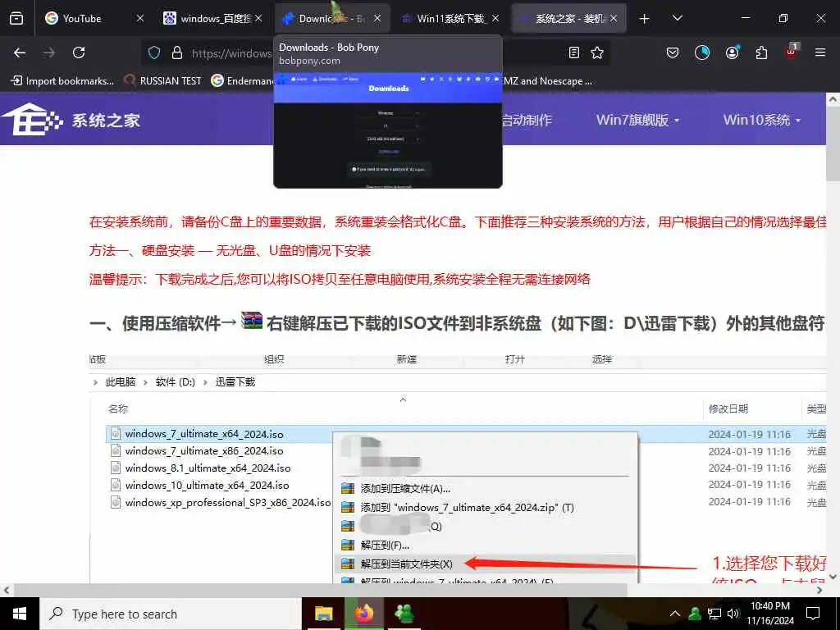Click the windows_10_ultimate_x64_2024.iso file name
The height and width of the screenshot is (630, 840).
207,486
